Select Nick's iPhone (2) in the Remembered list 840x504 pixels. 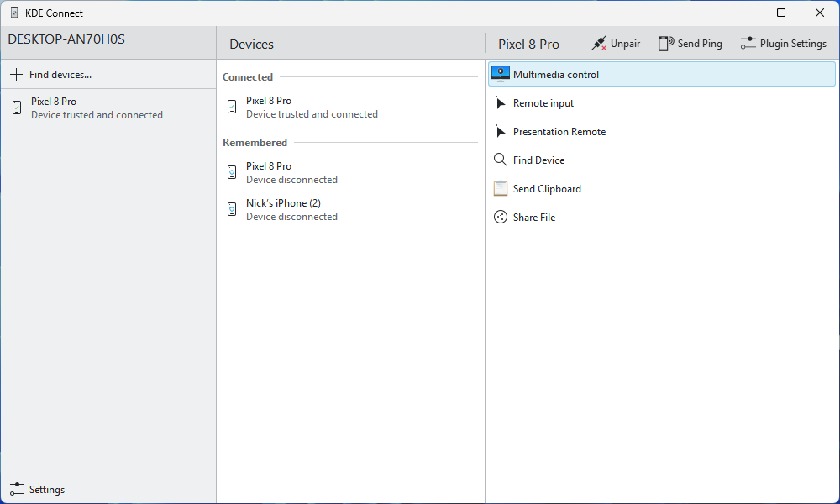tap(291, 210)
